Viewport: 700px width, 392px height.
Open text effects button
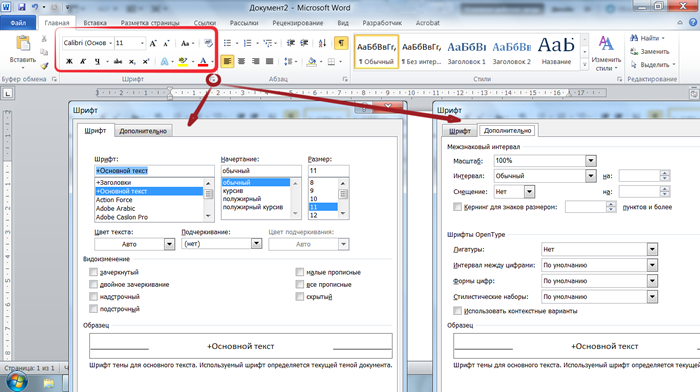tap(164, 61)
